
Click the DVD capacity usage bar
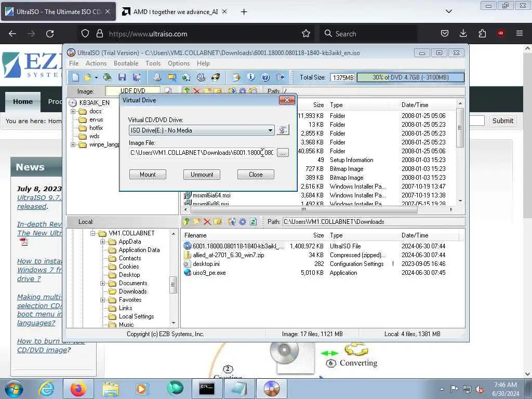click(410, 77)
